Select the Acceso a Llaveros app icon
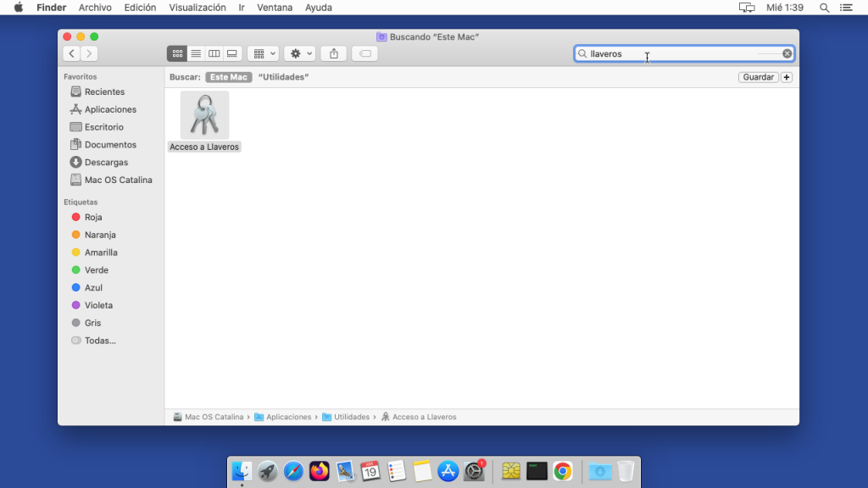 click(204, 115)
